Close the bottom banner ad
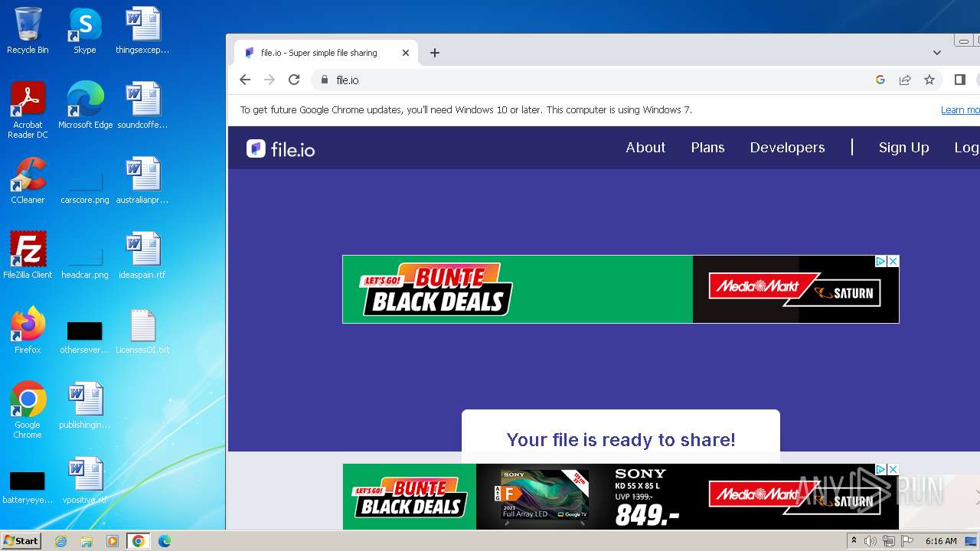This screenshot has width=980, height=551. click(x=893, y=469)
